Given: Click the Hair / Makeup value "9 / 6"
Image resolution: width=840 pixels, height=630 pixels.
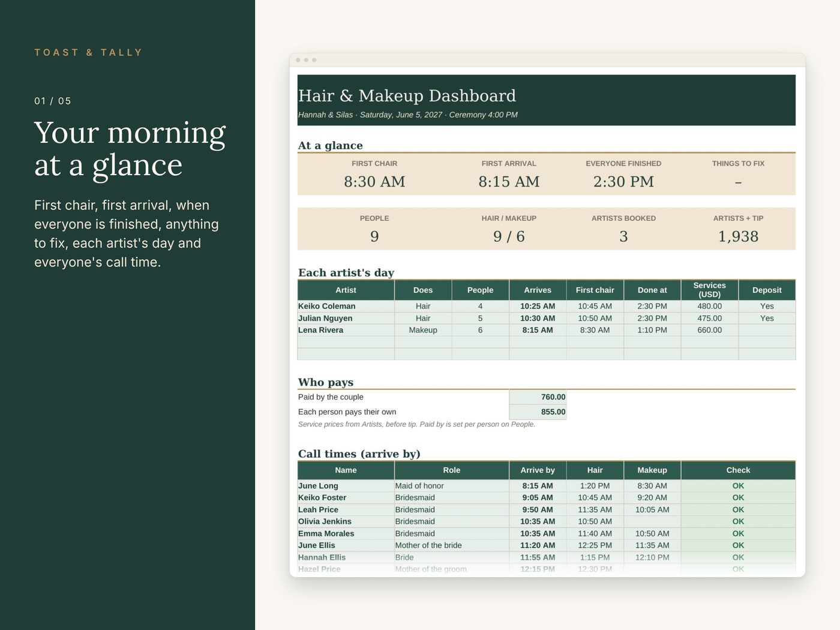Looking at the screenshot, I should pos(509,236).
